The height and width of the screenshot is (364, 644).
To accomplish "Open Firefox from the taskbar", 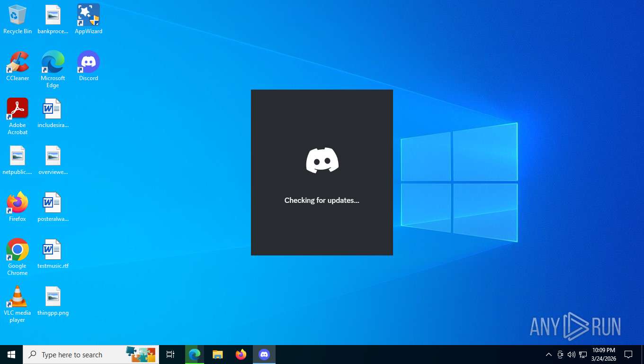I will coord(241,355).
